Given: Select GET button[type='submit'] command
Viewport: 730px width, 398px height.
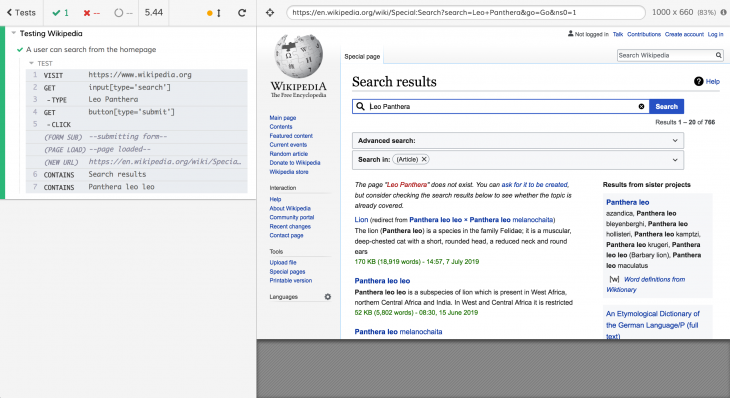Looking at the screenshot, I should 137,112.
